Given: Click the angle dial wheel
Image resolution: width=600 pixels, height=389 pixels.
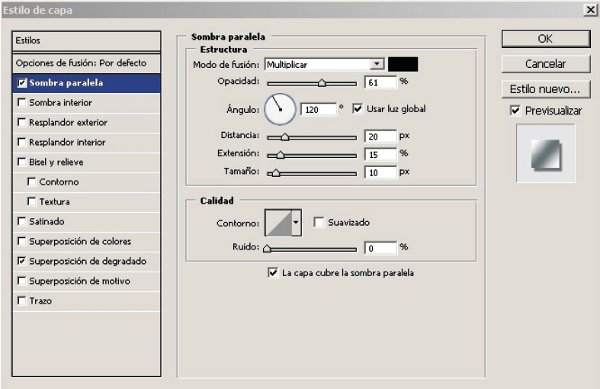Looking at the screenshot, I should (x=280, y=109).
